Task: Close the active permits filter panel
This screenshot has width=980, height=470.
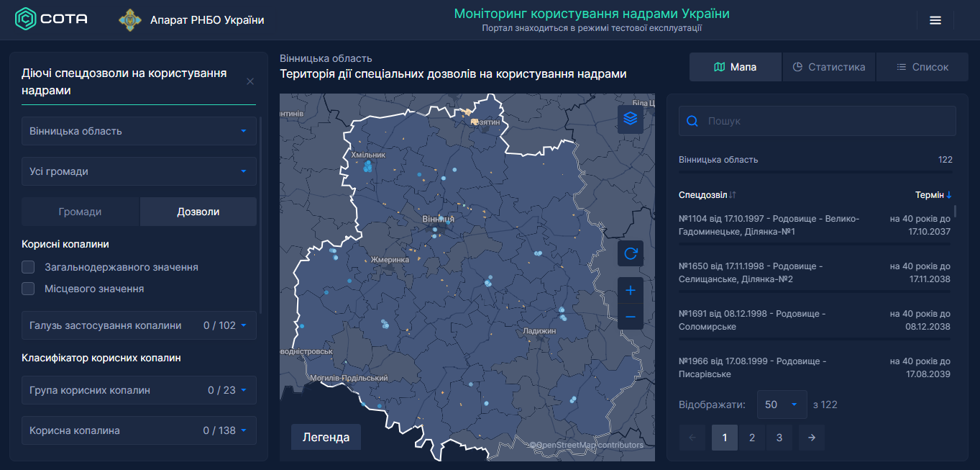Action: tap(250, 81)
